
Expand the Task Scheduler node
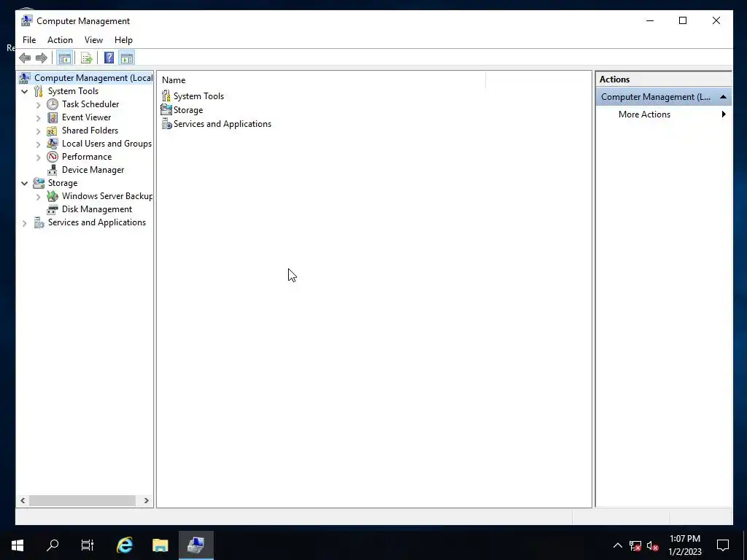click(38, 105)
